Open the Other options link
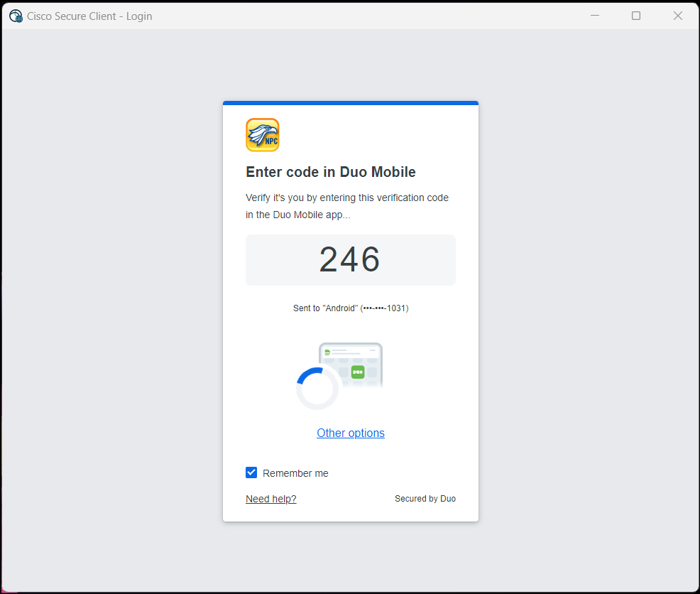The width and height of the screenshot is (700, 594). (351, 433)
